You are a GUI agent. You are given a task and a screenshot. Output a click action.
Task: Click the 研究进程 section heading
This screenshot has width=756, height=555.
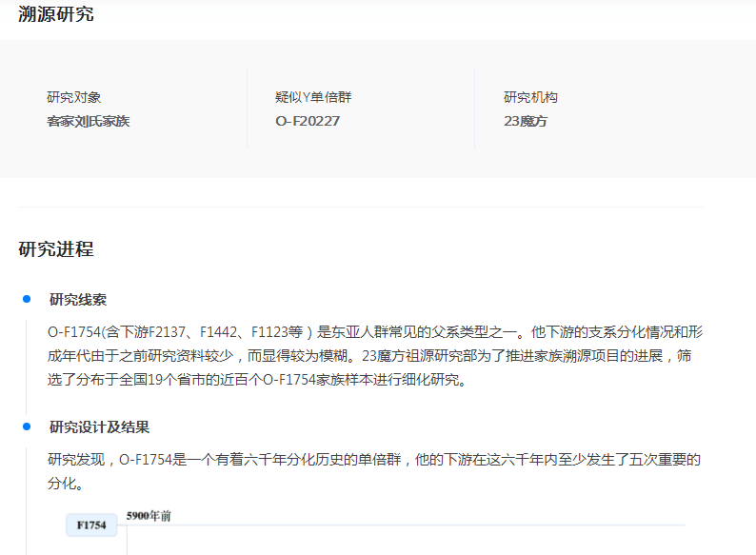pyautogui.click(x=56, y=248)
